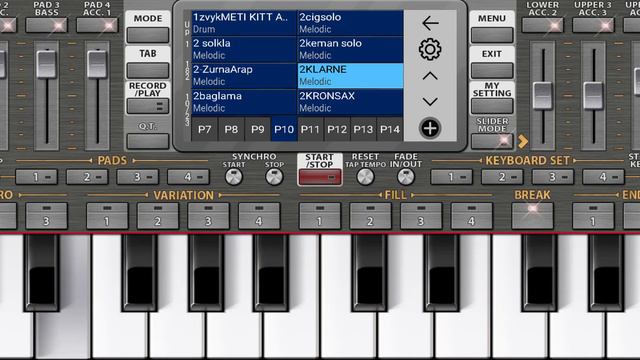Select the 2KRONSAX sound

351,102
